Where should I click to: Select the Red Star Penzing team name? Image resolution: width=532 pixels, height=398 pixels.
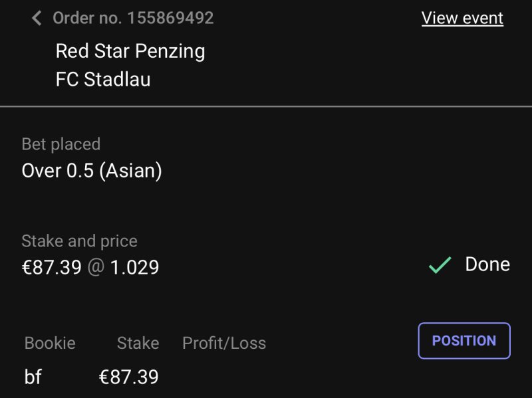click(x=130, y=51)
